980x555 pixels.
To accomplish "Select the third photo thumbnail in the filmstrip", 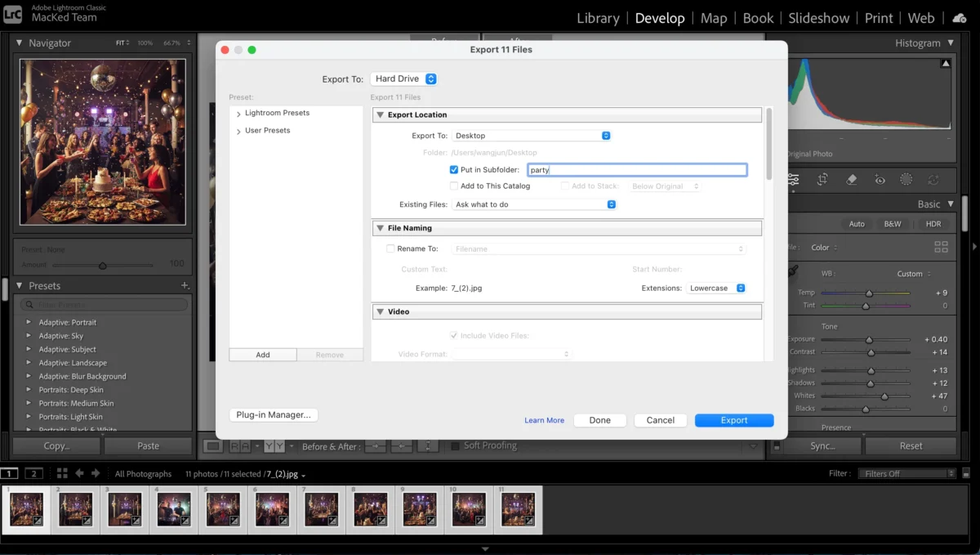I will click(124, 508).
